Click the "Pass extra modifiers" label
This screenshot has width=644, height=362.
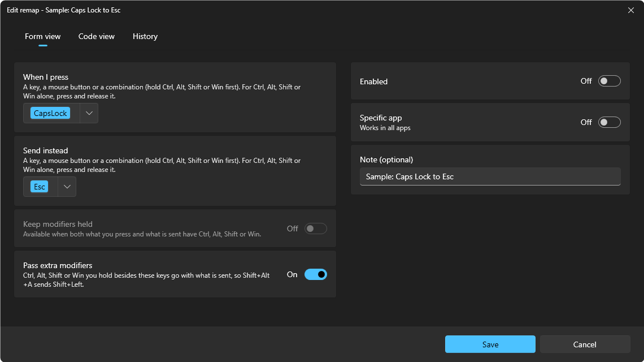(x=58, y=265)
